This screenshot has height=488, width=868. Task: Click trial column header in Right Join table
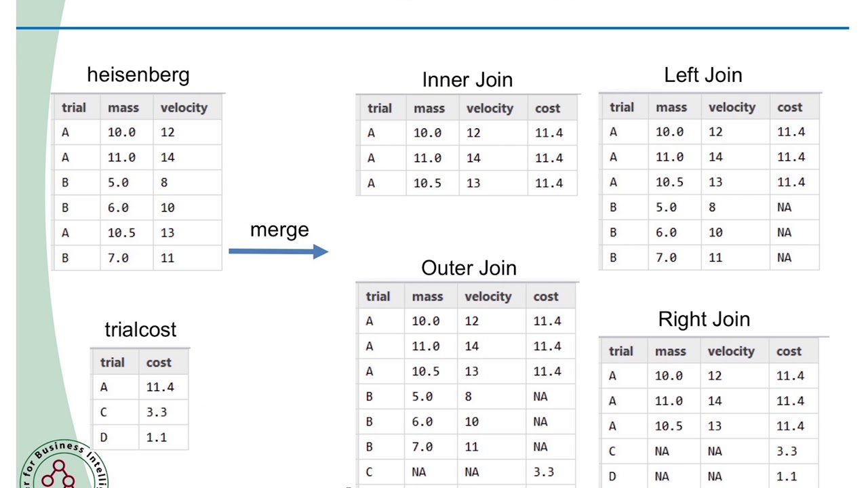620,351
